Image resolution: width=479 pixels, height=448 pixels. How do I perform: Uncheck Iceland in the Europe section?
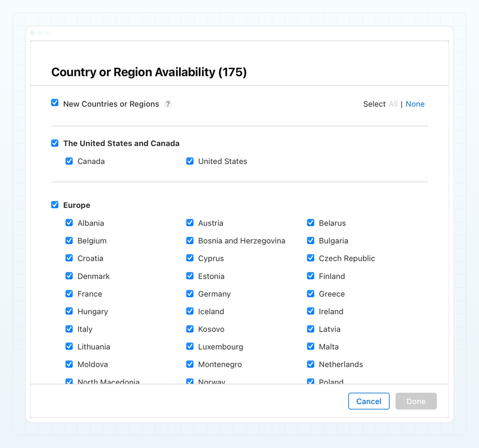coord(190,311)
